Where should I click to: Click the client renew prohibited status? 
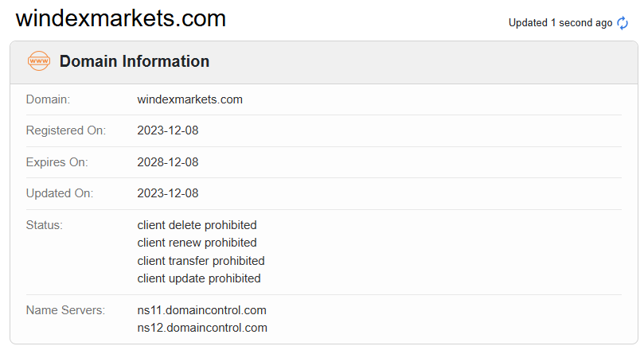click(197, 243)
